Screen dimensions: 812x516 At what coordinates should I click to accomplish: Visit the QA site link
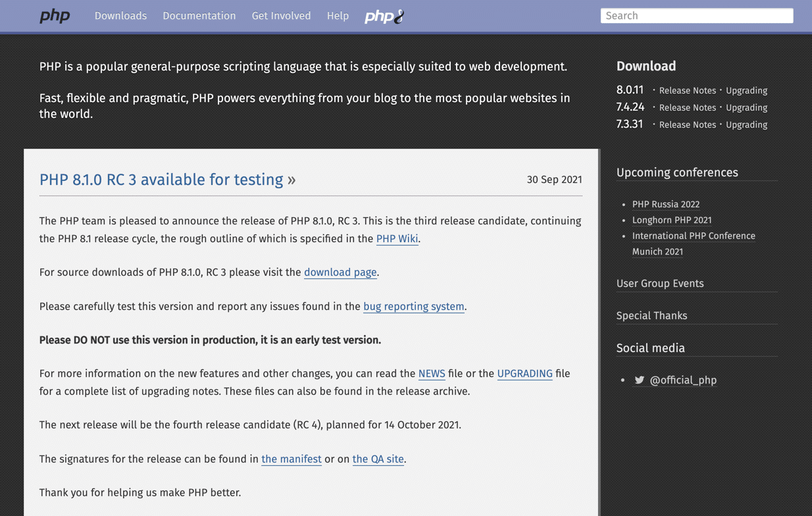click(378, 459)
